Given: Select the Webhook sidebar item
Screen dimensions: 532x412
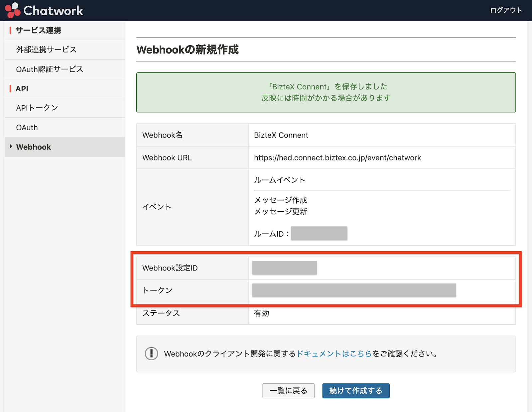Looking at the screenshot, I should tap(65, 147).
